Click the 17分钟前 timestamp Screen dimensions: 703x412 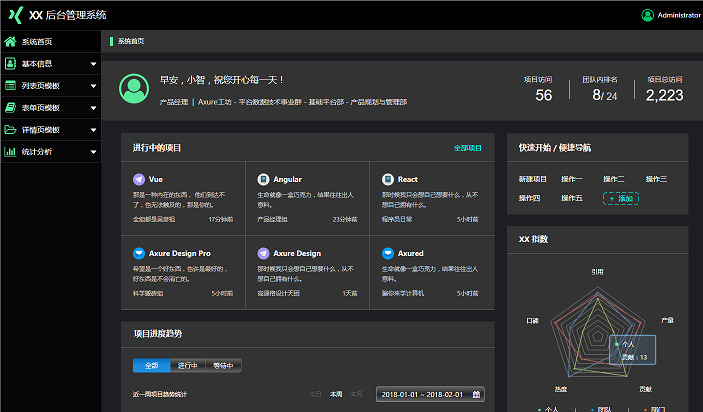[221, 220]
